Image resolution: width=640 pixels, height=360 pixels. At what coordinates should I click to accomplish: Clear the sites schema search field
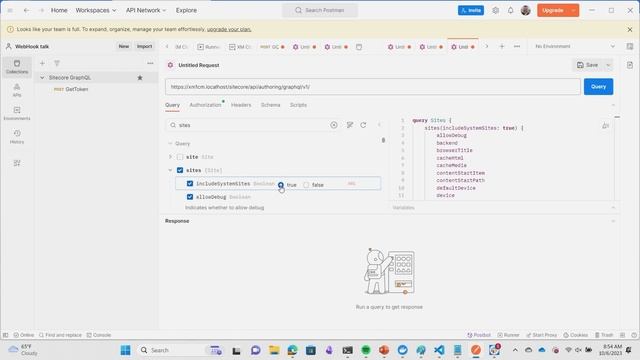coord(334,125)
